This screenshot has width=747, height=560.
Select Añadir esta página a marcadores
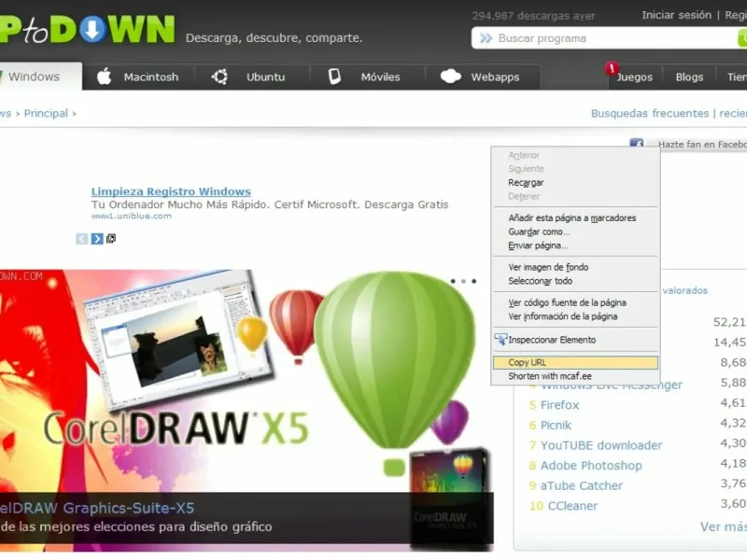tap(575, 217)
